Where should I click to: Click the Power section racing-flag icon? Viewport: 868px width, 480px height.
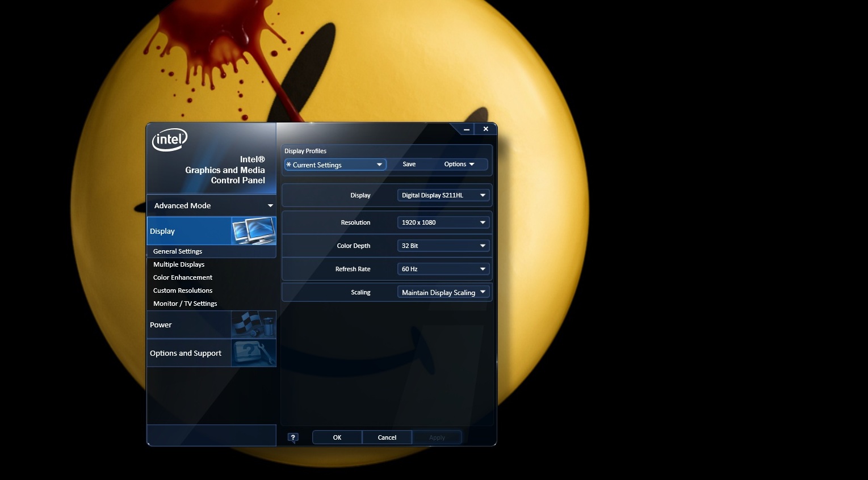253,325
